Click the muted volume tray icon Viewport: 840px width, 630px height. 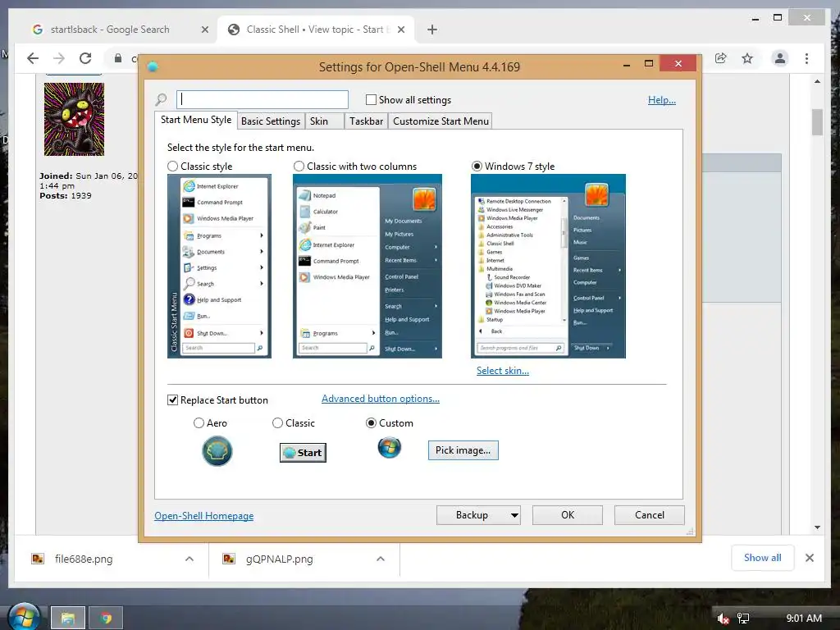click(723, 619)
